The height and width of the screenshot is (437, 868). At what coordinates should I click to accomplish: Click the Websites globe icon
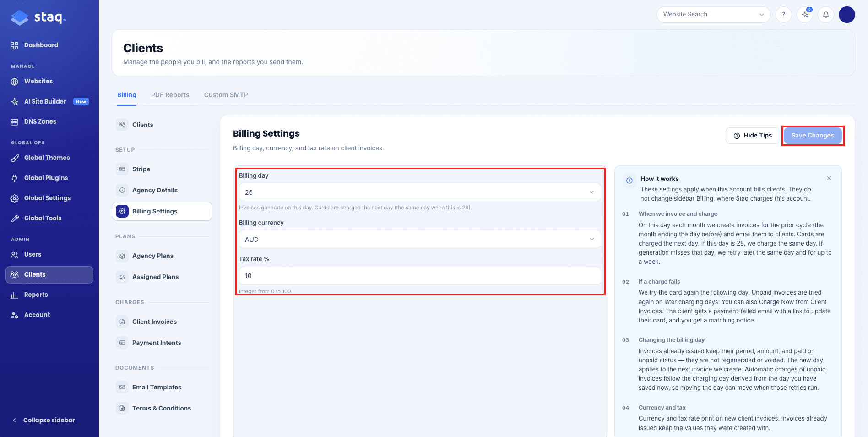point(15,82)
